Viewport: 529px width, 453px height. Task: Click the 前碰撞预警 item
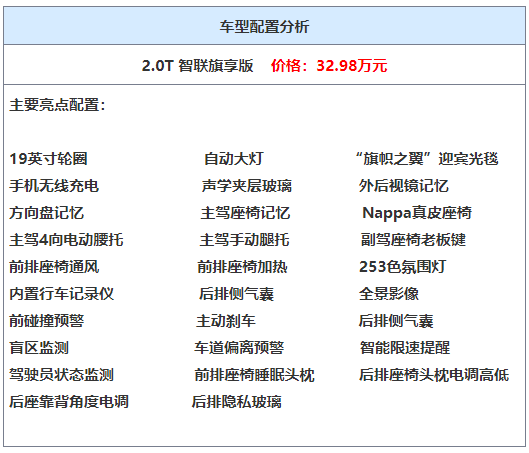[x=47, y=321]
